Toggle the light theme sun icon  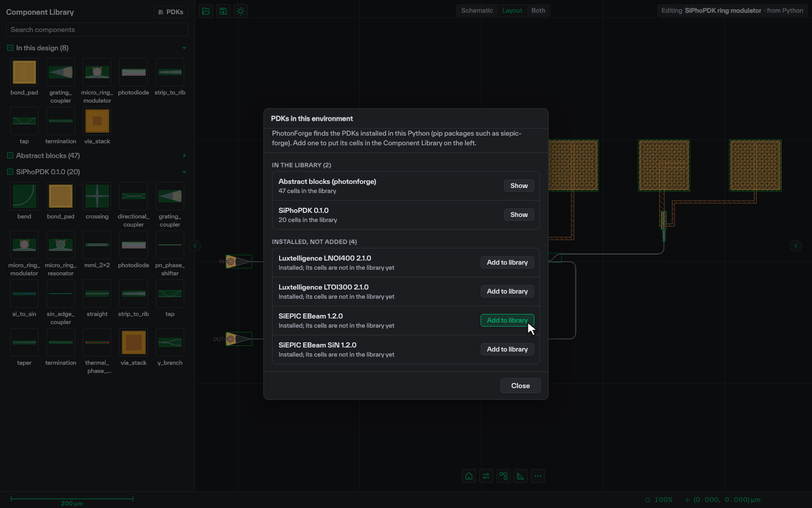pyautogui.click(x=241, y=11)
